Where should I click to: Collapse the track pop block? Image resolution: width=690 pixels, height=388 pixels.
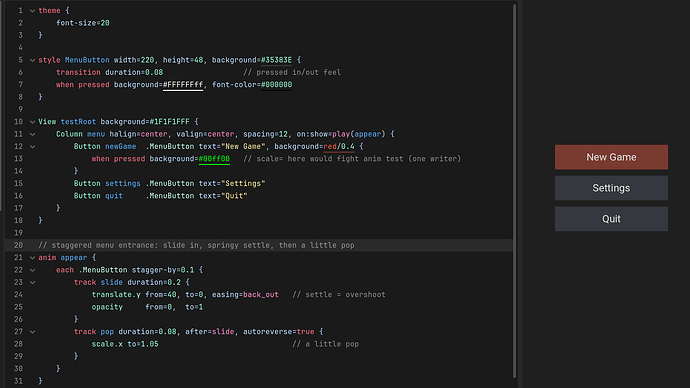click(33, 332)
